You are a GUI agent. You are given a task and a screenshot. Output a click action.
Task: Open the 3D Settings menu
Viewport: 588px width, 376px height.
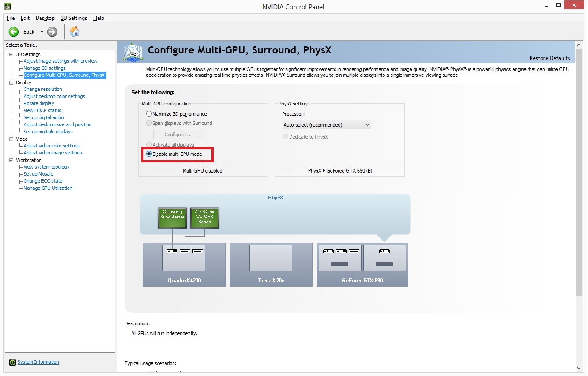pos(74,18)
